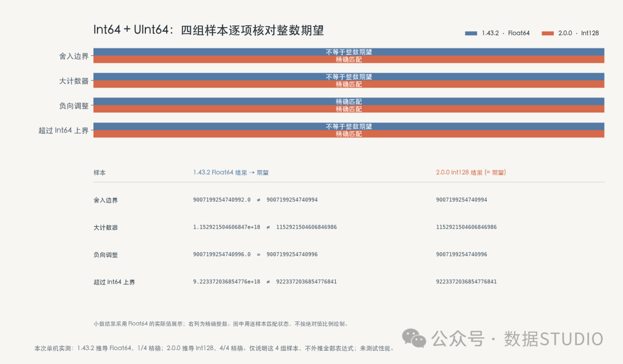Viewport: 623px width, 364px height.
Task: Select 1152921504606846986 in the Int128 result column
Action: coord(466,227)
